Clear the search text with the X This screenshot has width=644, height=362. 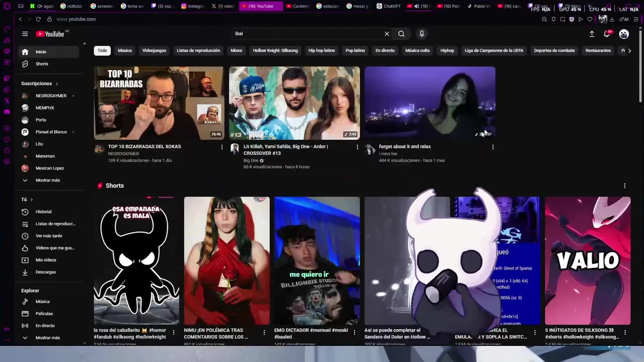tap(387, 34)
